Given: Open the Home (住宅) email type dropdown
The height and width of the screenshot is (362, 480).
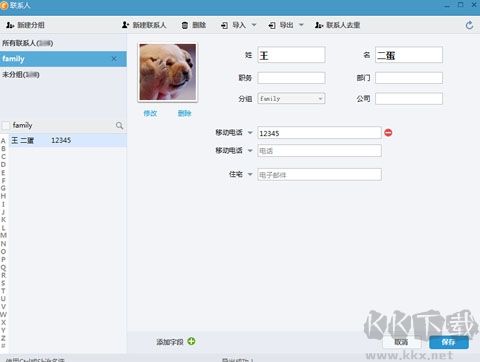Looking at the screenshot, I should click(x=250, y=174).
